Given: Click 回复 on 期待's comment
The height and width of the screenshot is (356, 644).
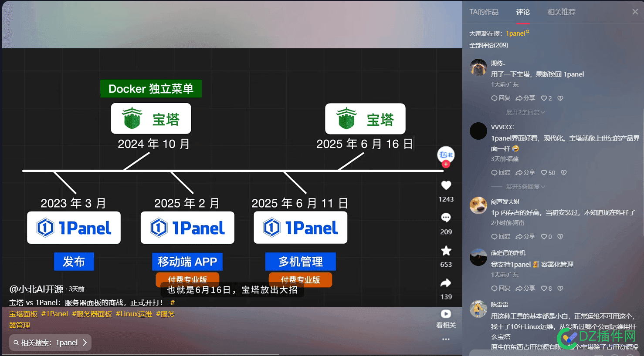Looking at the screenshot, I should [x=500, y=97].
